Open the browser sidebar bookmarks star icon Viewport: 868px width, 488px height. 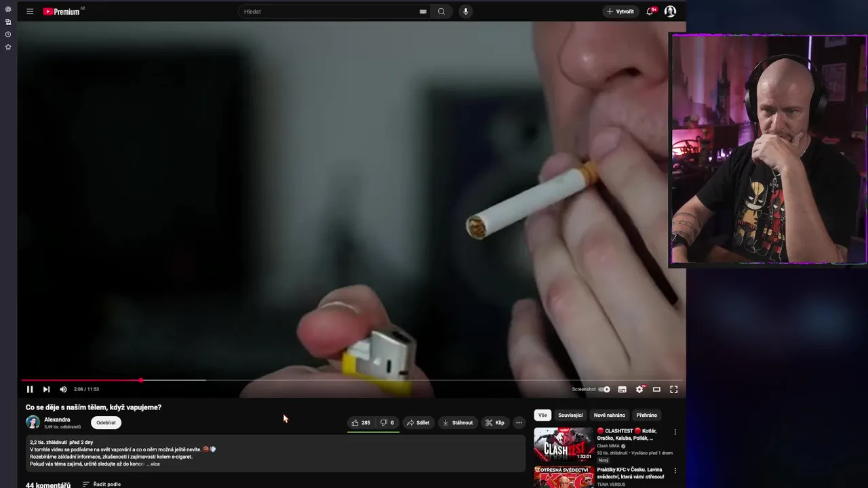click(8, 47)
